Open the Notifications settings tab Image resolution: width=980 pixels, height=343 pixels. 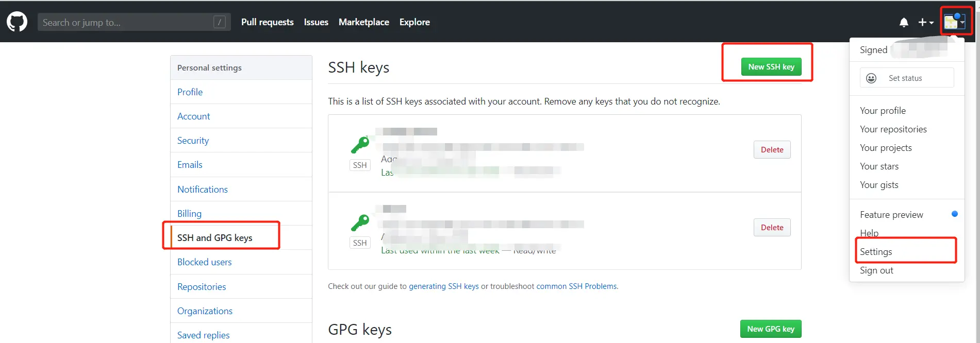[x=202, y=190]
